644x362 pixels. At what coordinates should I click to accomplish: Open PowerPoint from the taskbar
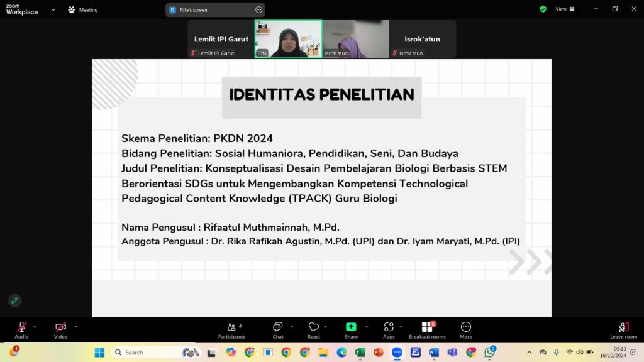379,353
